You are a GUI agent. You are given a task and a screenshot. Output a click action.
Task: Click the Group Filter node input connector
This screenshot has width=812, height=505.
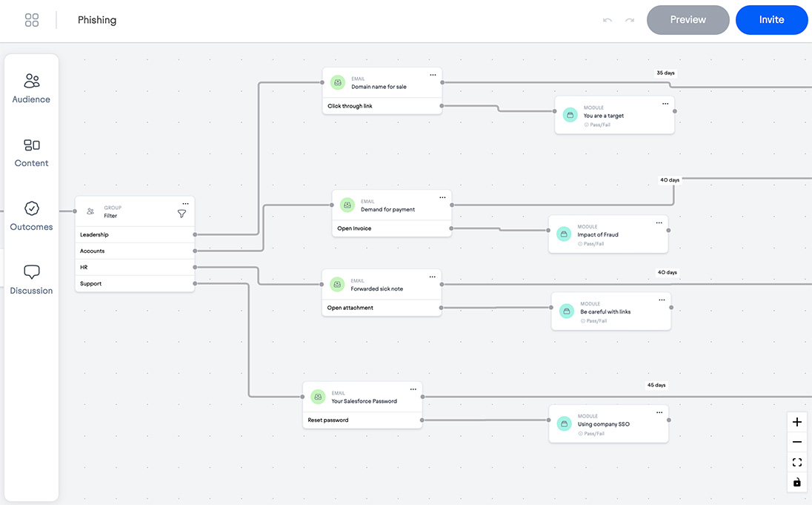click(75, 211)
